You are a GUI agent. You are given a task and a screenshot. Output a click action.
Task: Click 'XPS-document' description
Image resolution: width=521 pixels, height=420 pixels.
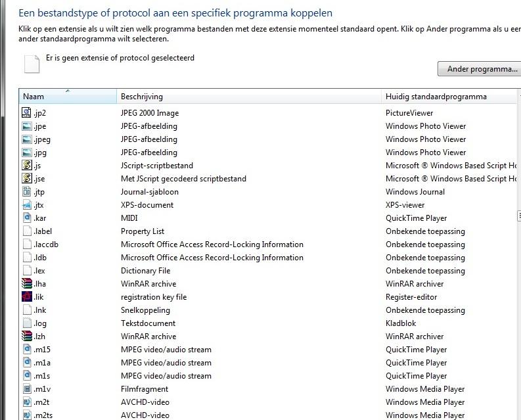click(x=147, y=205)
